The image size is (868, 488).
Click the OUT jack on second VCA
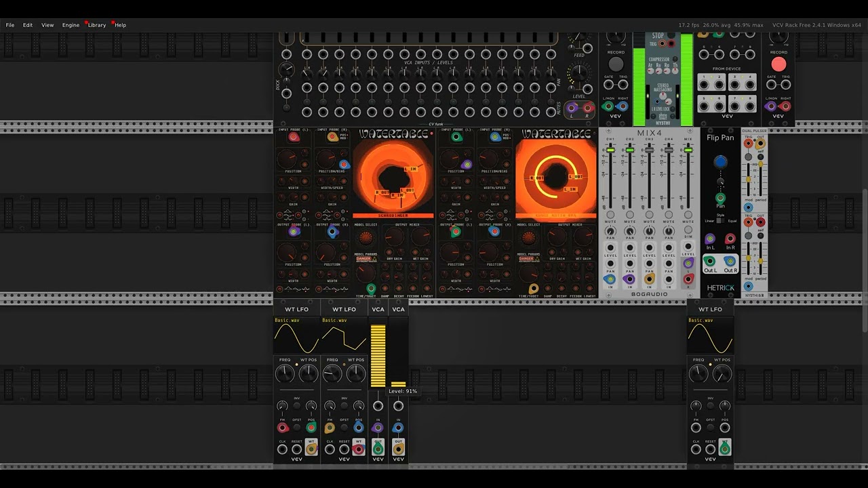398,449
